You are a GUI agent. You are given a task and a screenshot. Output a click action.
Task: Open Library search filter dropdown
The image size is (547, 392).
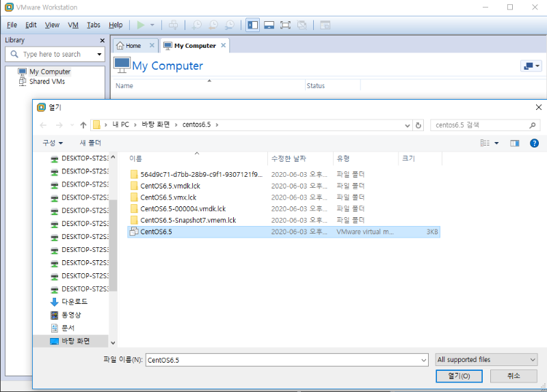pyautogui.click(x=99, y=55)
